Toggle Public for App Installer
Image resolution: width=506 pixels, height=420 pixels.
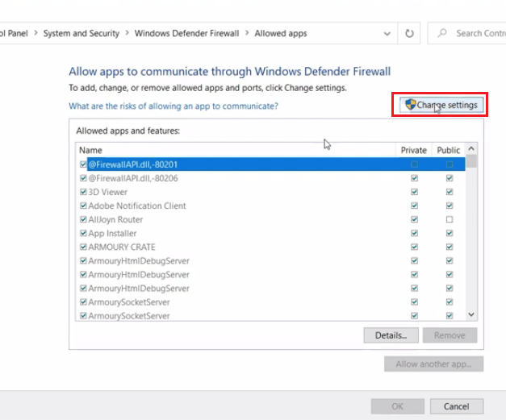450,233
